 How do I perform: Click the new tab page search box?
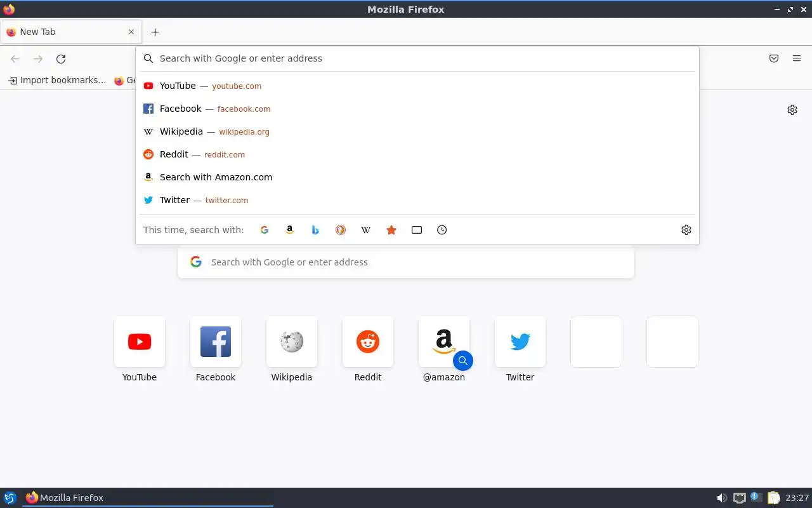(406, 262)
